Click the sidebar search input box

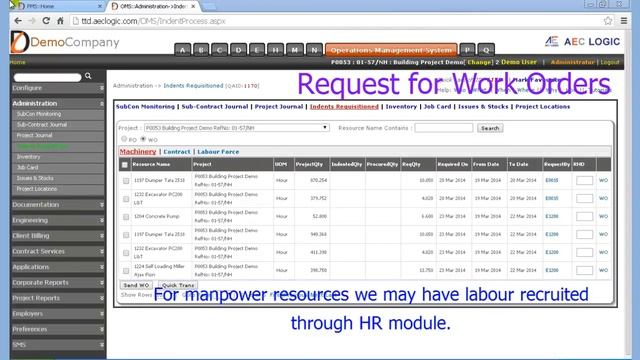(x=47, y=77)
